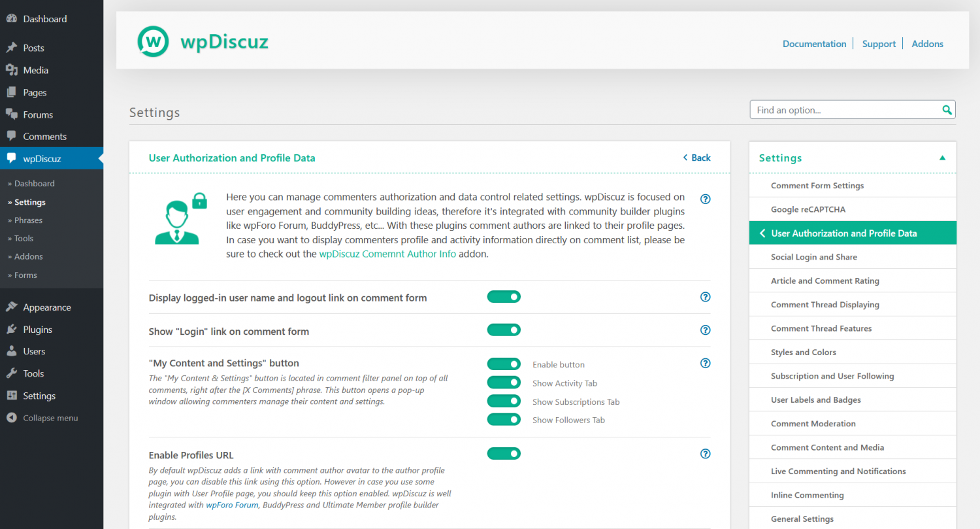
Task: Click the help icon next to Enable Profiles URL
Action: click(705, 453)
